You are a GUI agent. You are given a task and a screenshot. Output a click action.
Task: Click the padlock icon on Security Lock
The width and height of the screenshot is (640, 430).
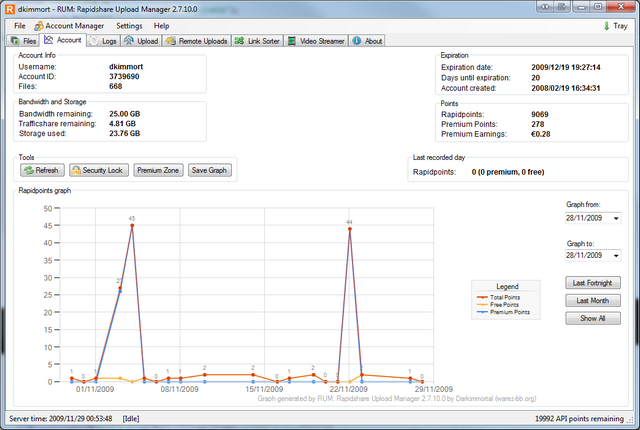pyautogui.click(x=76, y=171)
